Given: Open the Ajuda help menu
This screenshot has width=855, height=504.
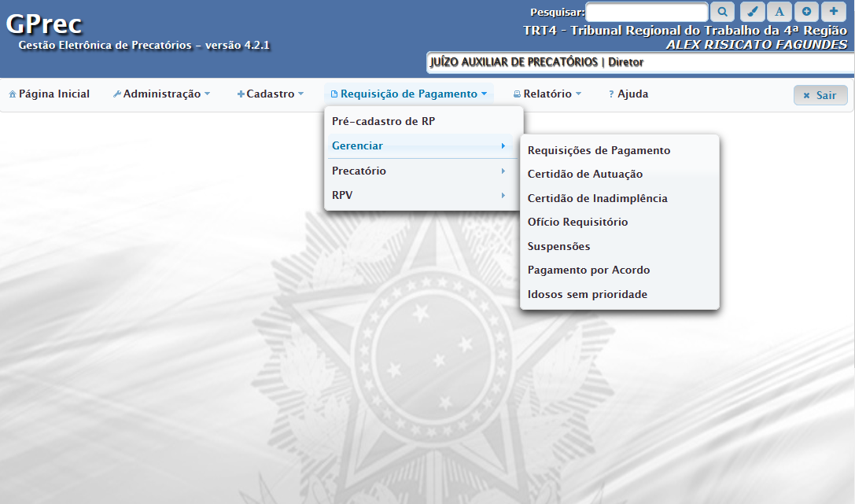Looking at the screenshot, I should [628, 94].
